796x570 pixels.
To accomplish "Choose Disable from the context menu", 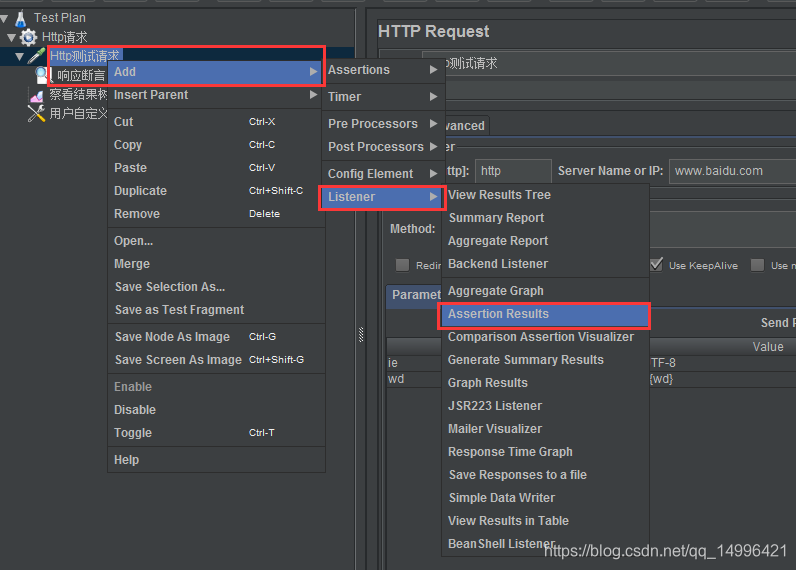I will click(216, 410).
